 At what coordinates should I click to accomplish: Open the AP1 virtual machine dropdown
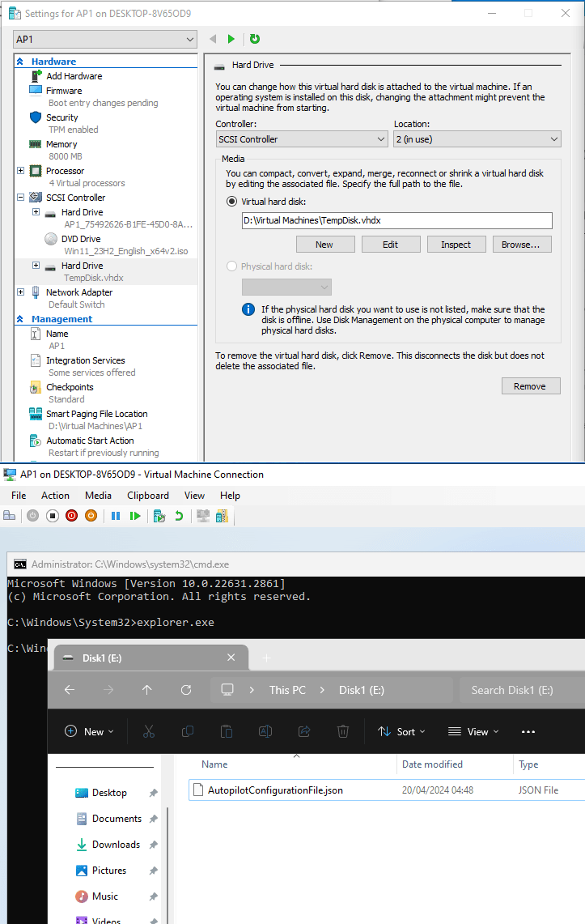click(104, 40)
